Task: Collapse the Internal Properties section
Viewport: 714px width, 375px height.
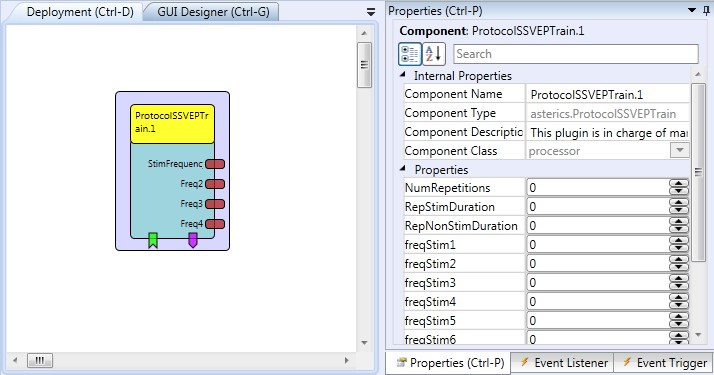Action: pyautogui.click(x=403, y=74)
